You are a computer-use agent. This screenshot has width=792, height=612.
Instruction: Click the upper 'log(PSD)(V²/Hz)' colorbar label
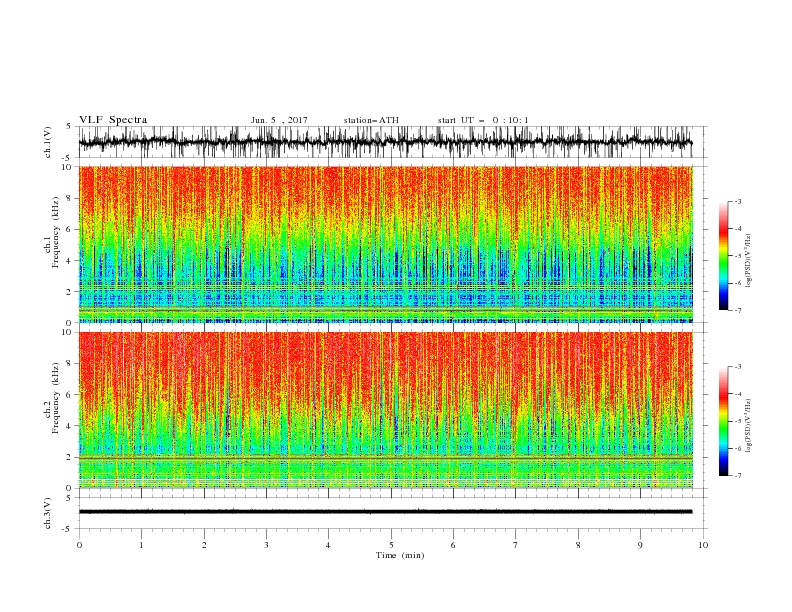tap(748, 261)
